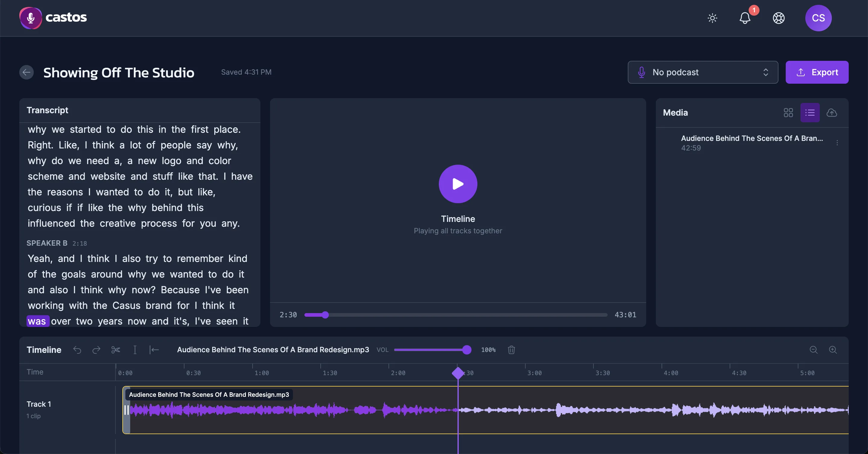Undo the last timeline edit

point(77,350)
